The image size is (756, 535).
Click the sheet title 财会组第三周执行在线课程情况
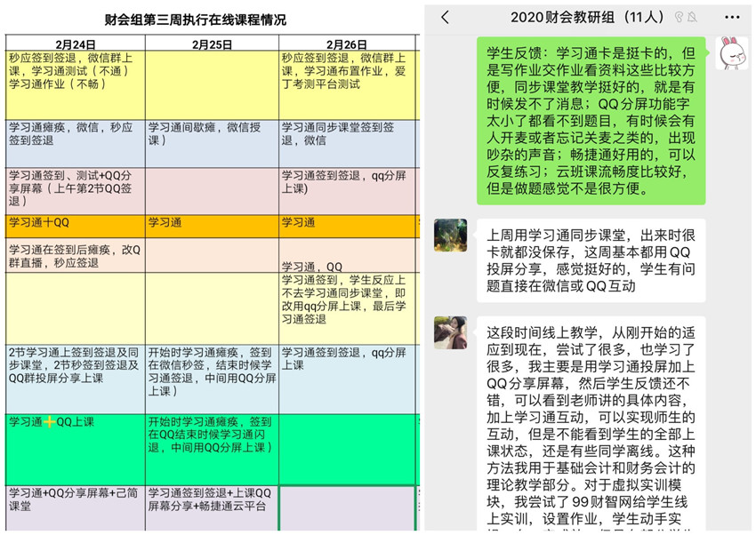tap(196, 20)
